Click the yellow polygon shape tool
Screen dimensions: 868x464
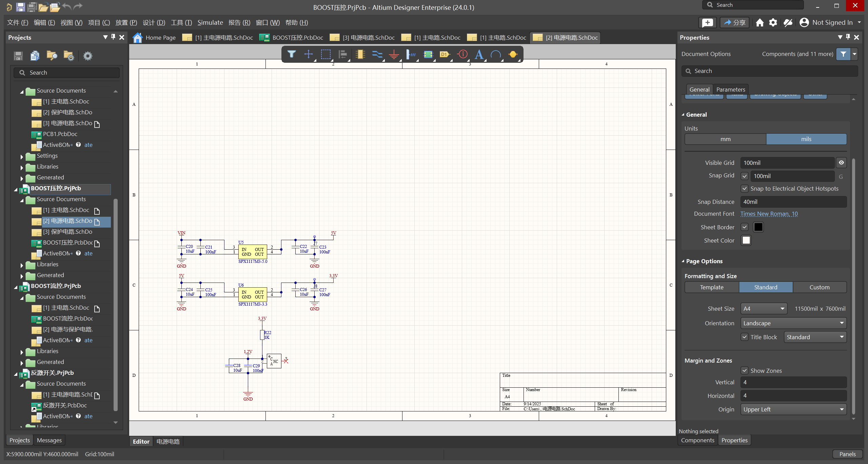coord(513,54)
